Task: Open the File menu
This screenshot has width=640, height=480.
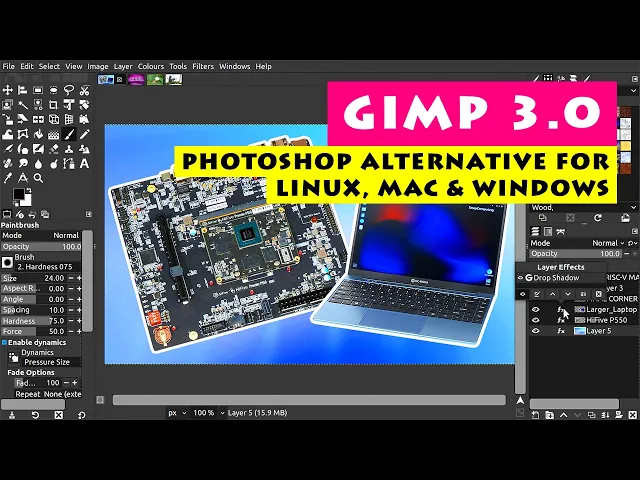Action: 8,66
